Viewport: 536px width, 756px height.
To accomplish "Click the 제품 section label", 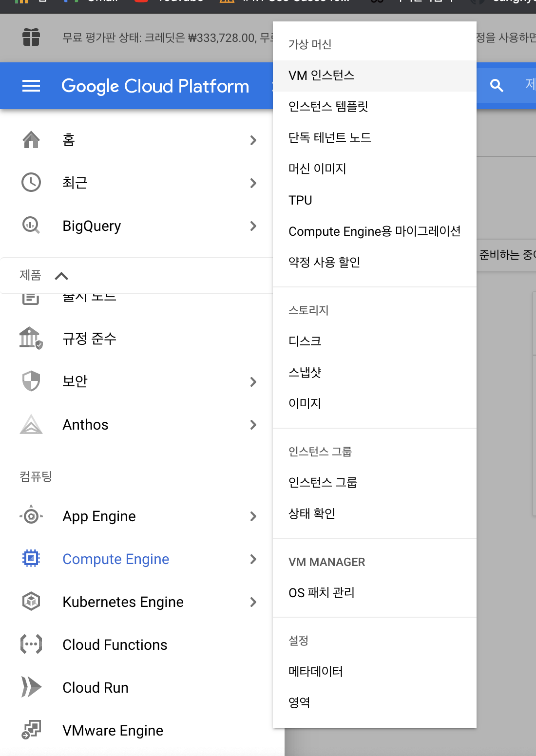I will tap(30, 275).
